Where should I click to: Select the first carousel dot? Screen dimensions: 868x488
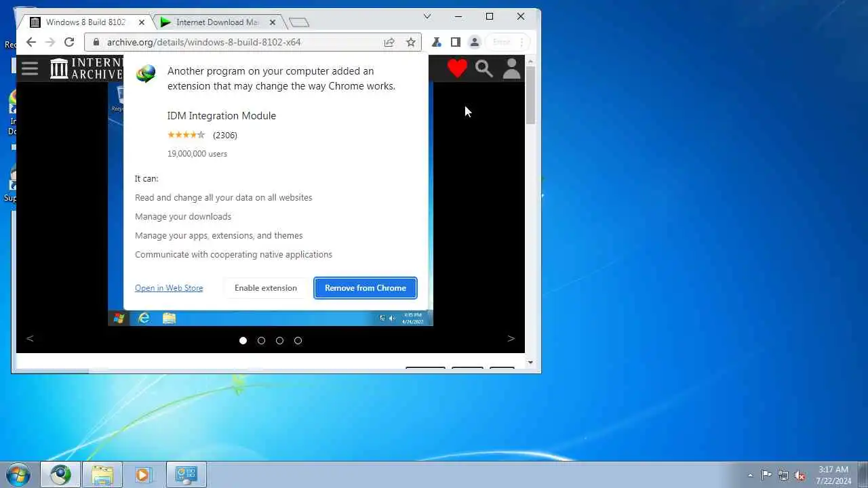(x=243, y=340)
